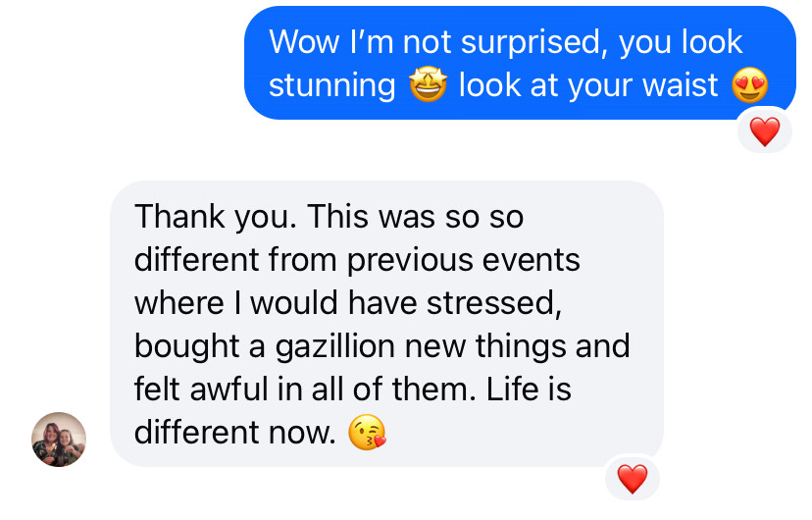
Task: Click the star-struck emoji after "stunning"
Action: click(x=427, y=85)
